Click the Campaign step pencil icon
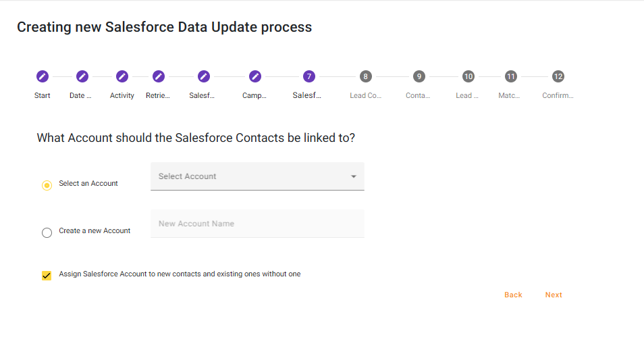 [x=254, y=76]
